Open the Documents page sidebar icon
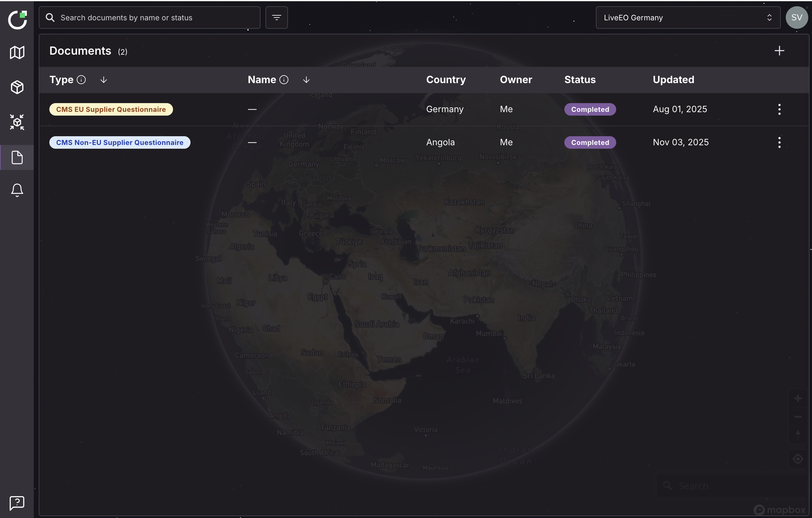Image resolution: width=812 pixels, height=518 pixels. 17,157
